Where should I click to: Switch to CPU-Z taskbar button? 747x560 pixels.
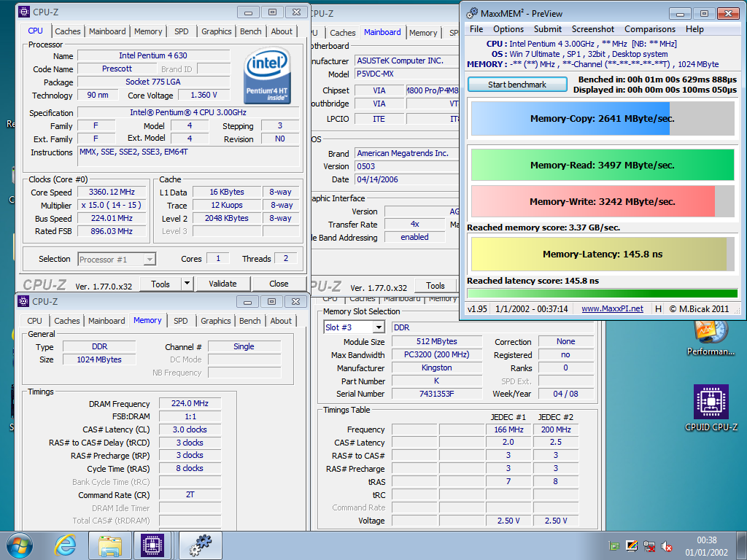pyautogui.click(x=152, y=545)
